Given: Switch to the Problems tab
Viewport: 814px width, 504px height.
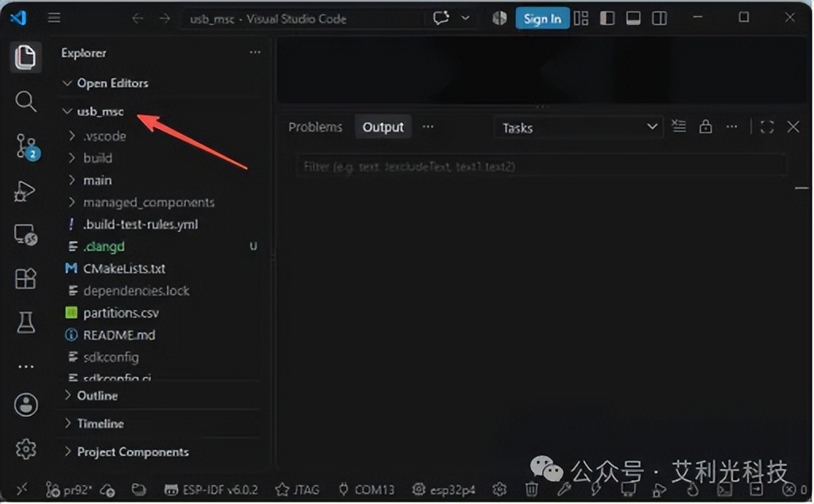Looking at the screenshot, I should point(315,127).
